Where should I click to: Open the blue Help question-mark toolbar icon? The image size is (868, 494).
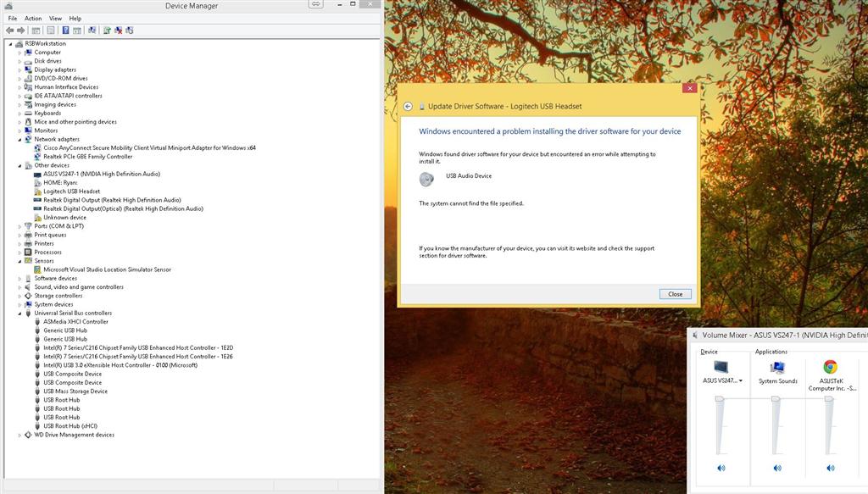point(65,31)
